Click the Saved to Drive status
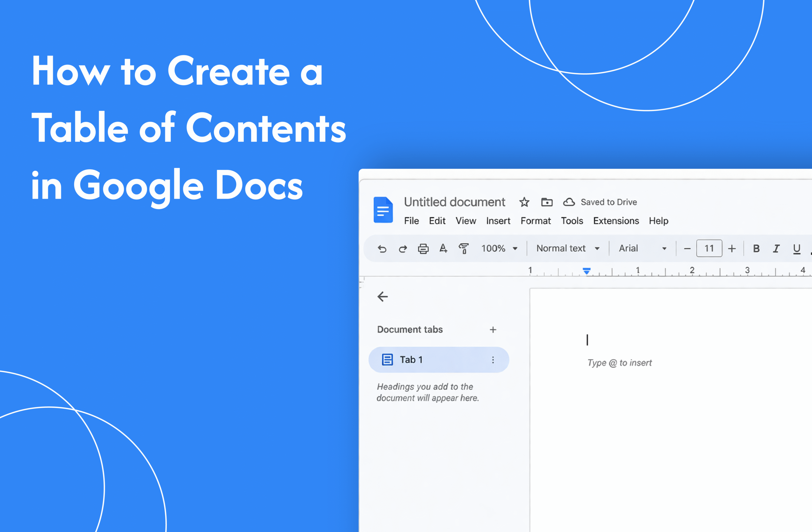This screenshot has height=532, width=812. (609, 202)
